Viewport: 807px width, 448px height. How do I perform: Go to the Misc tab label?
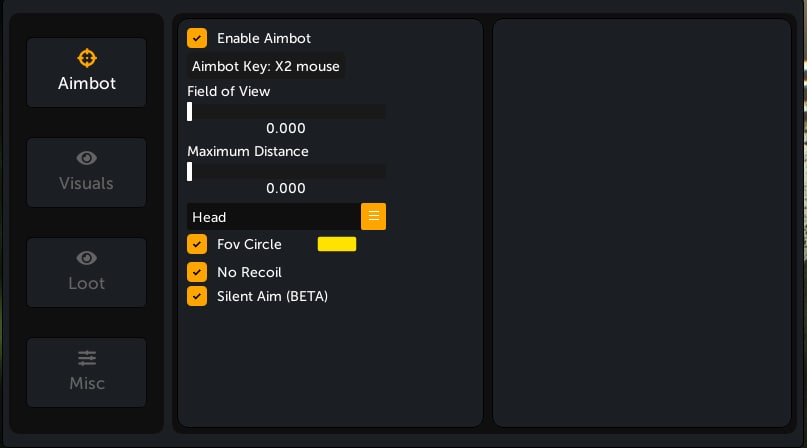click(87, 384)
